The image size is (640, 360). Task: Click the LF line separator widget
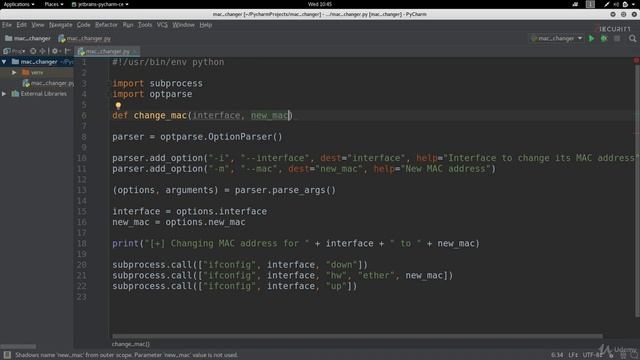[x=573, y=355]
